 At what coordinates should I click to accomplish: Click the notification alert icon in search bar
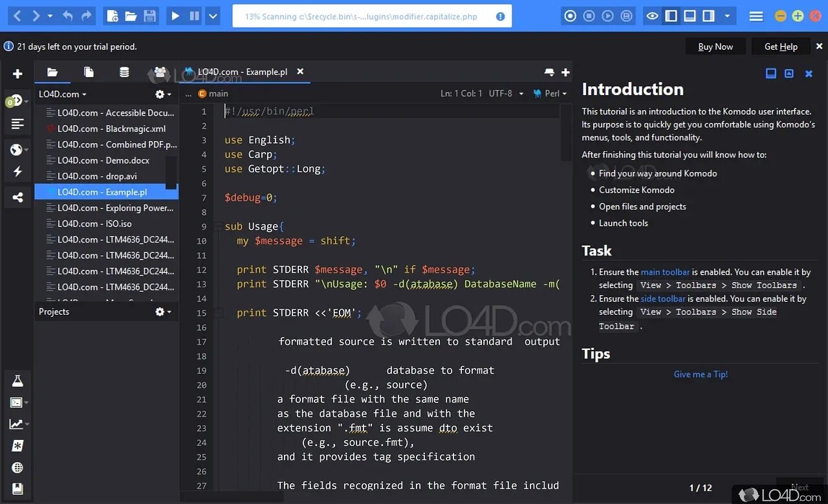(501, 16)
